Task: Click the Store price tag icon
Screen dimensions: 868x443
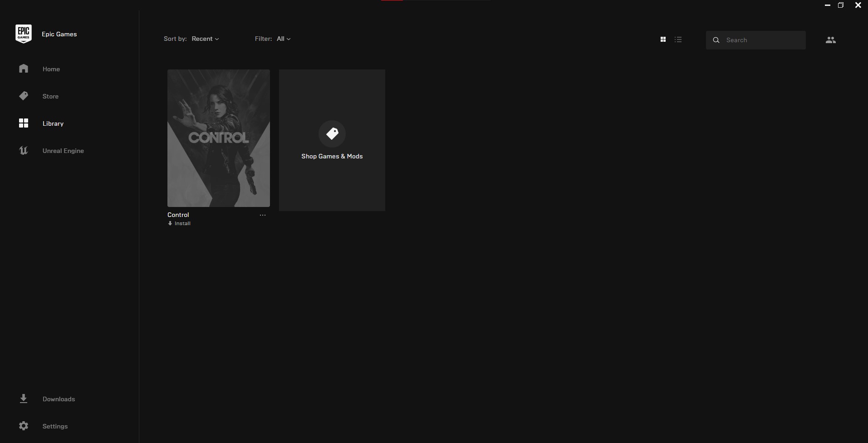Action: [x=24, y=96]
